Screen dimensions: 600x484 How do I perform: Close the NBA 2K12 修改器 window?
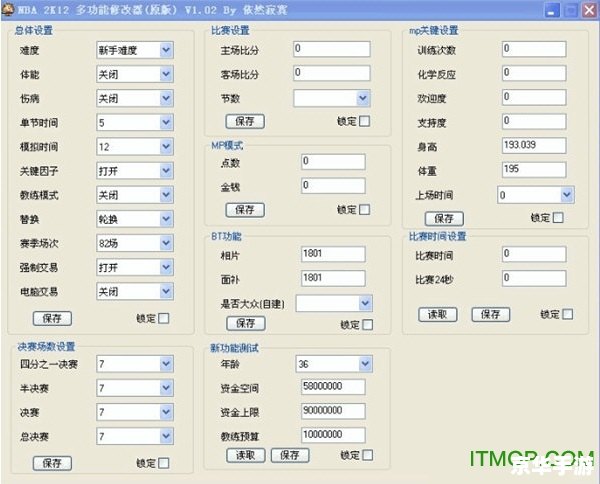[x=589, y=10]
